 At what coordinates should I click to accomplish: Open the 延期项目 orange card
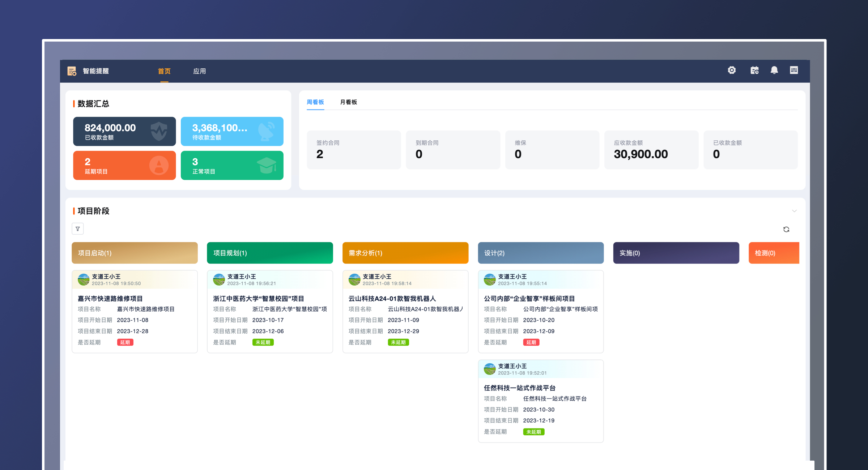click(x=124, y=165)
